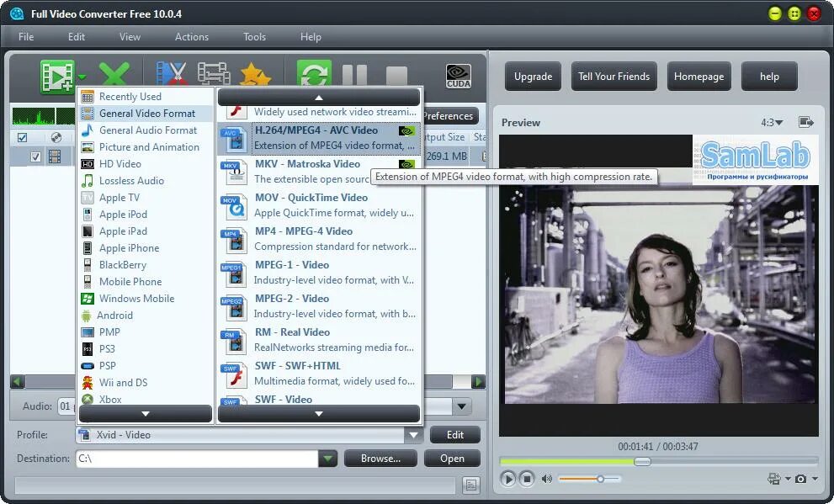Click the snapshot camera icon
This screenshot has width=834, height=504.
(x=800, y=479)
